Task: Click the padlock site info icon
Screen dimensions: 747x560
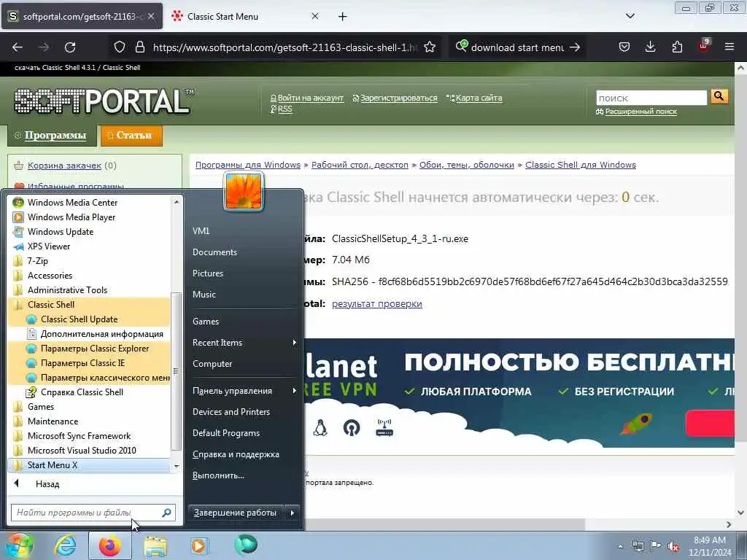Action: (x=139, y=47)
